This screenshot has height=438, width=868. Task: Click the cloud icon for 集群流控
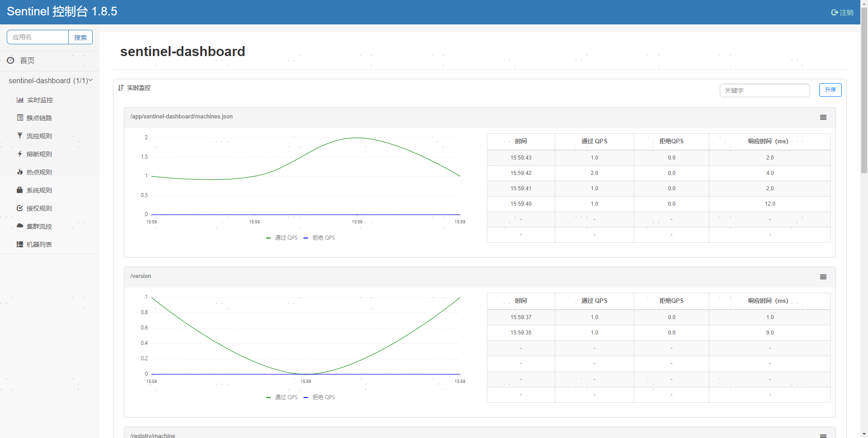click(x=20, y=226)
